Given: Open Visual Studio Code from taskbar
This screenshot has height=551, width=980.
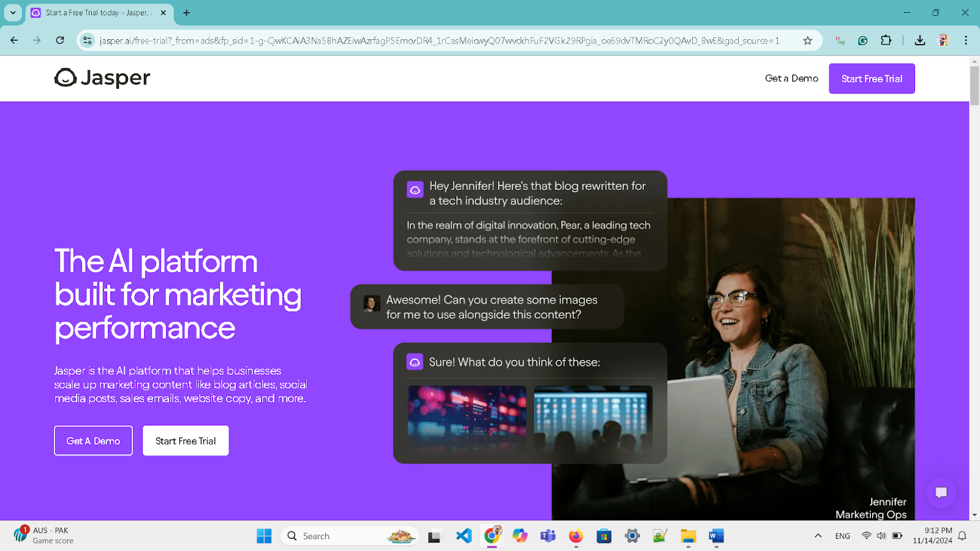Looking at the screenshot, I should click(x=464, y=536).
